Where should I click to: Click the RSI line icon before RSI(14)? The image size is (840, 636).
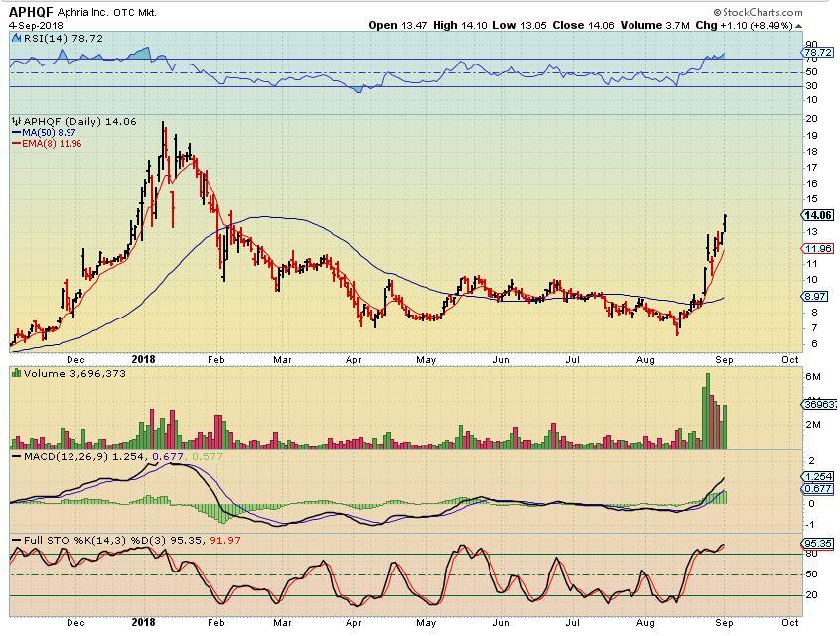click(16, 38)
